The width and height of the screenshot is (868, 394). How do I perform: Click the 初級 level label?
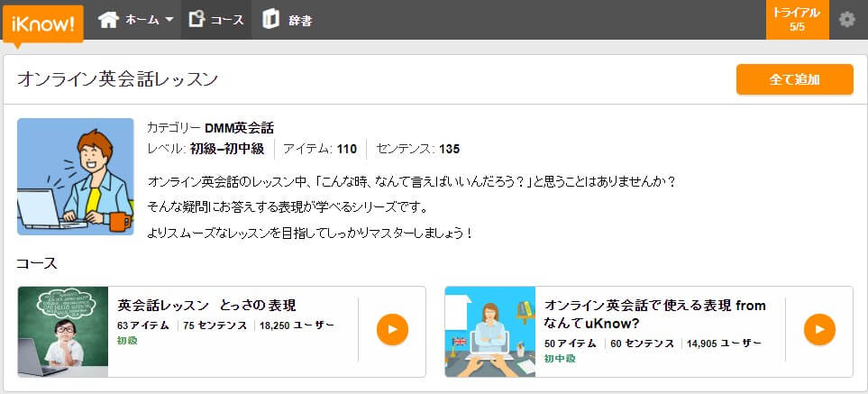click(127, 340)
